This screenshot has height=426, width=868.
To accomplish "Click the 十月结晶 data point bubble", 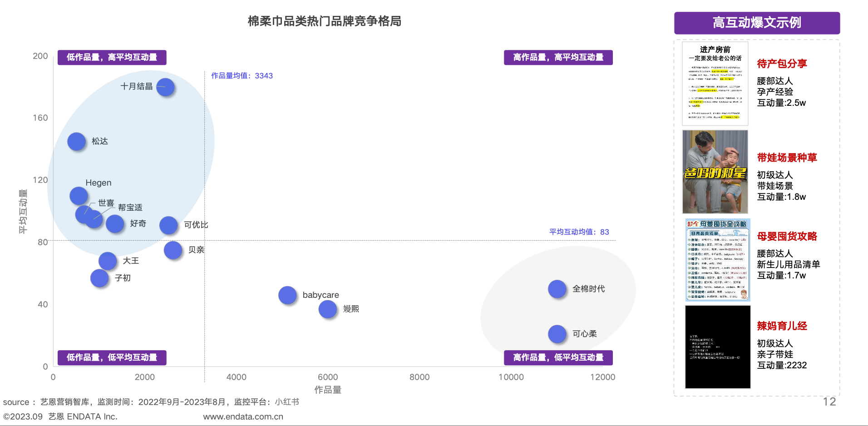I will click(165, 87).
